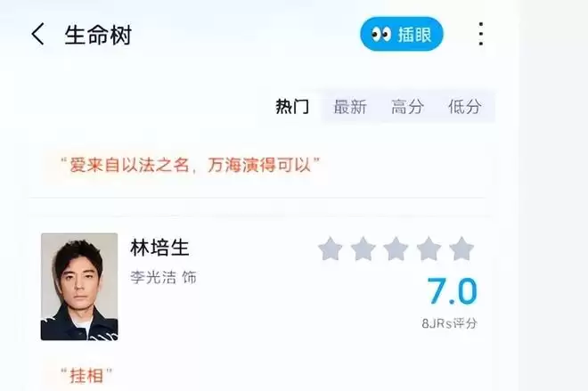Rate 林培生 one star
This screenshot has width=588, height=391.
pos(330,248)
